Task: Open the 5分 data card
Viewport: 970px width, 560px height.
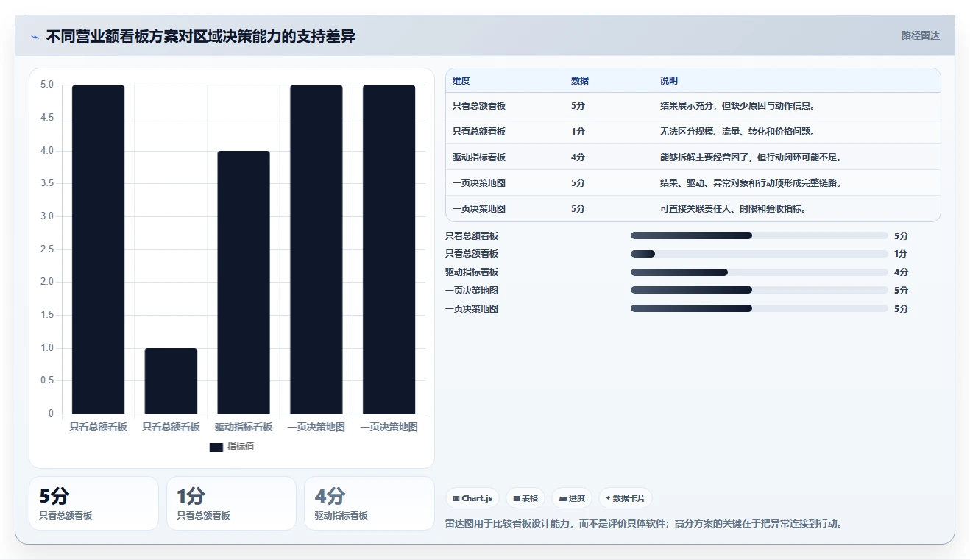Action: coord(93,503)
